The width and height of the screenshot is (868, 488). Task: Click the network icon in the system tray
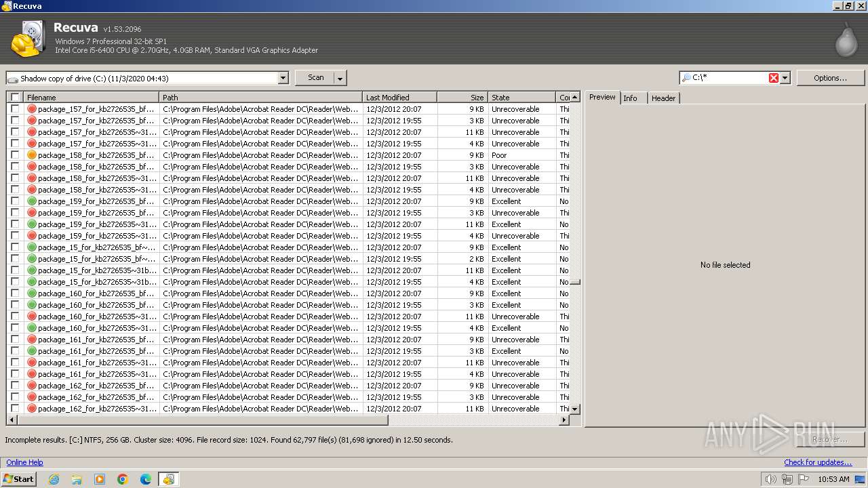click(787, 479)
